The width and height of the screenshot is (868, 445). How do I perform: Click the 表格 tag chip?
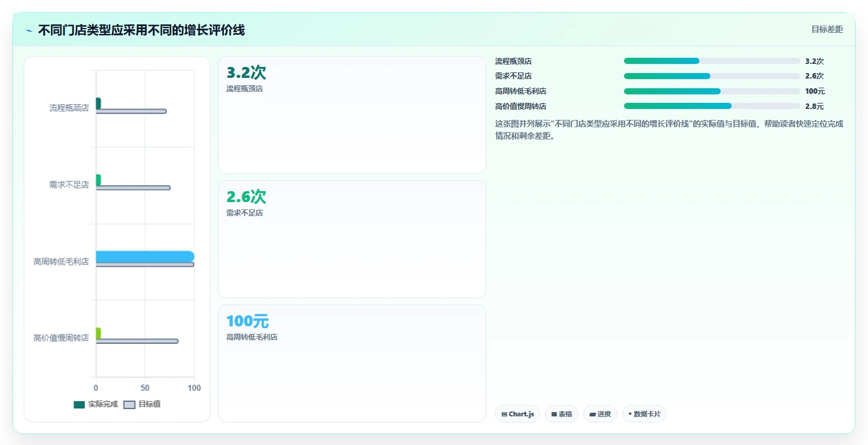click(x=561, y=414)
